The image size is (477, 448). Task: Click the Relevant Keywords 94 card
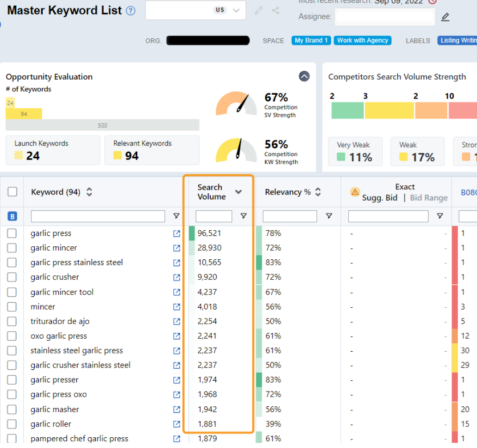[152, 150]
